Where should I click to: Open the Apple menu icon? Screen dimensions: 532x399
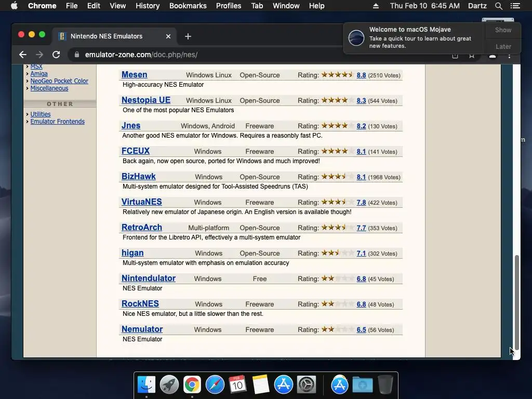point(14,6)
